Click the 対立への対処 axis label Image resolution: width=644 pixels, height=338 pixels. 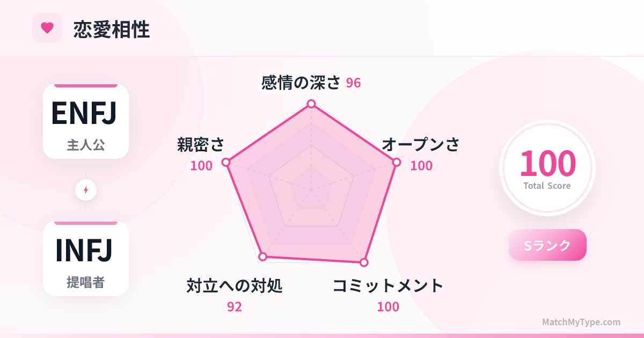234,286
